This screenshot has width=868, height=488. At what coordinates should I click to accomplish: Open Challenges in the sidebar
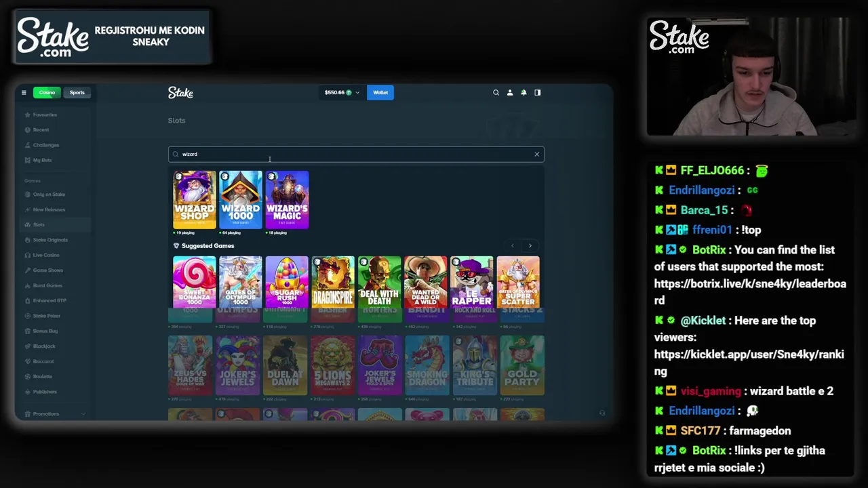coord(45,145)
